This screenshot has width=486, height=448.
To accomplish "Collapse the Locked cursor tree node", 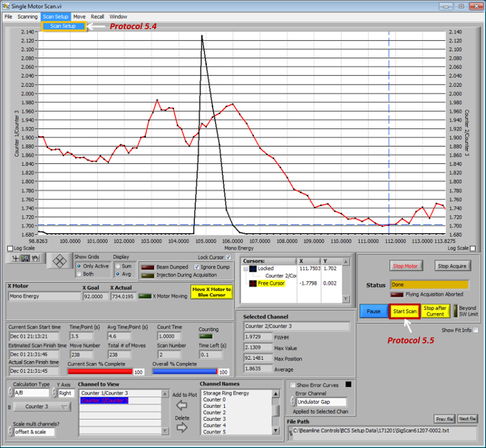I will 245,267.
